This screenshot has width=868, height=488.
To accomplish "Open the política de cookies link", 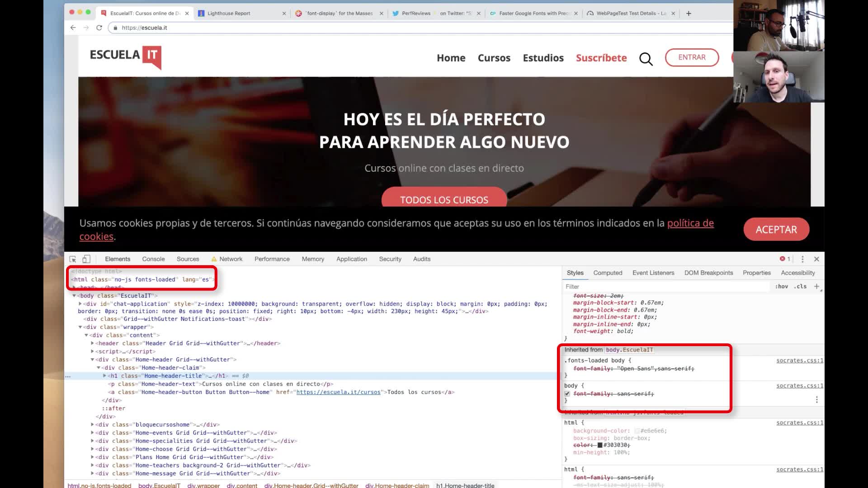I will 690,223.
